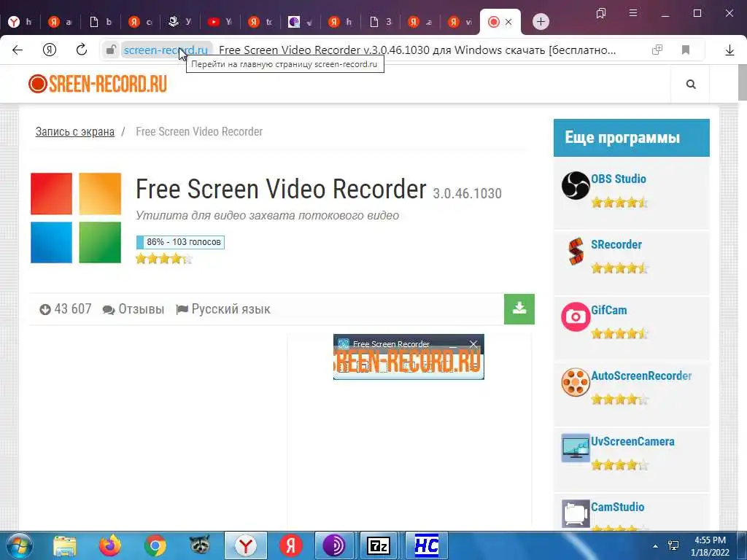Click the SRecorder icon
This screenshot has height=560, width=747.
[x=576, y=251]
